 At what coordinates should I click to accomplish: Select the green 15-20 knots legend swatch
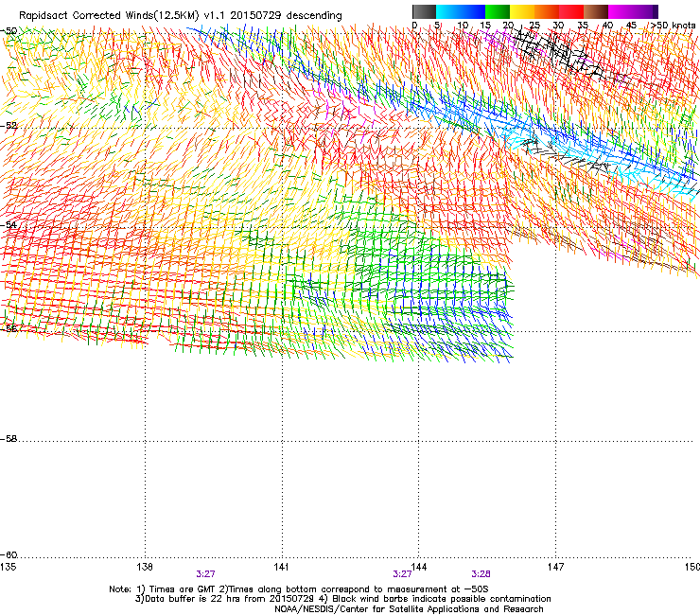coord(498,11)
